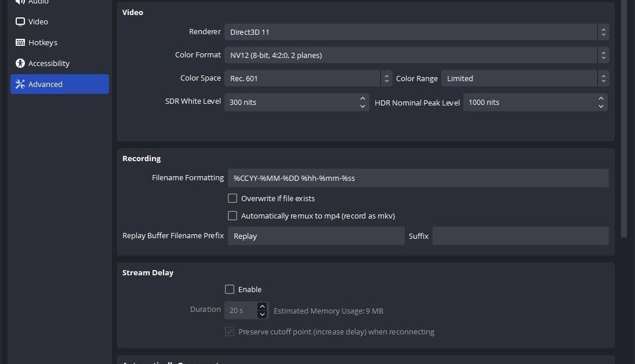Decrease the HDR Nominal Peak Level value

[601, 106]
